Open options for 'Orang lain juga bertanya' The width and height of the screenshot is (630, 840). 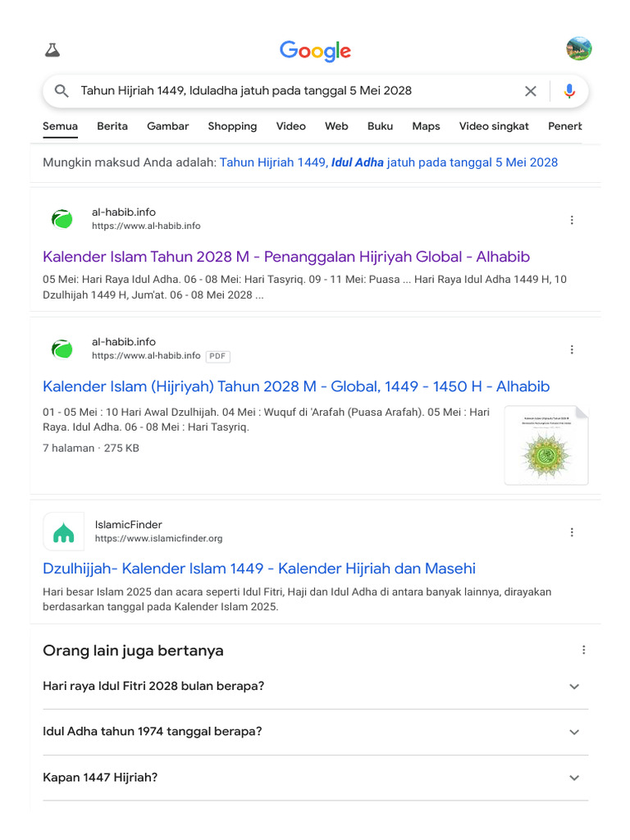click(x=583, y=651)
